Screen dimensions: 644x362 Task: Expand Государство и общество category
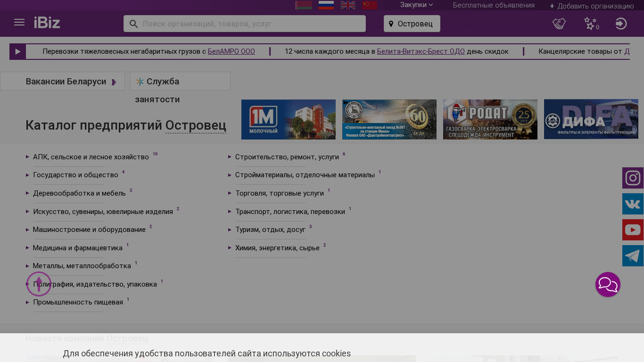(75, 175)
